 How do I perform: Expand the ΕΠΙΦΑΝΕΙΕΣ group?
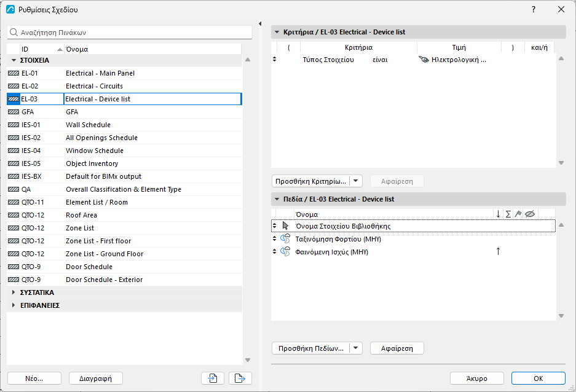click(x=14, y=305)
